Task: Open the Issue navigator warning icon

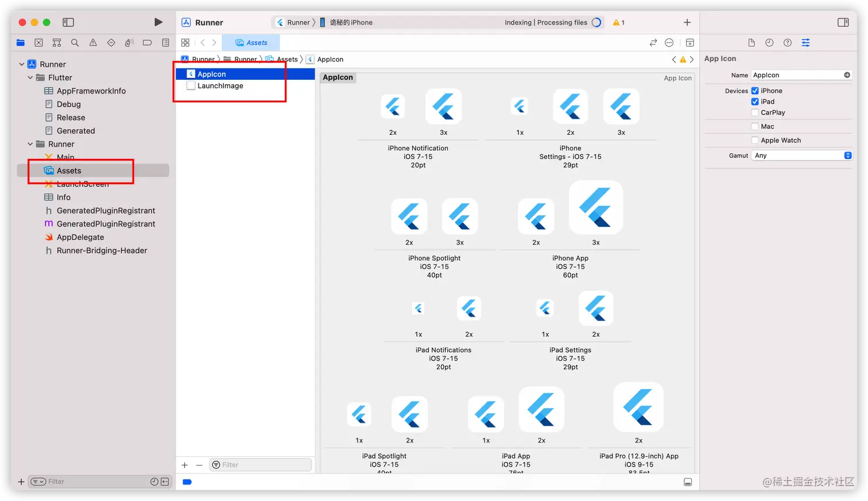Action: pos(93,42)
